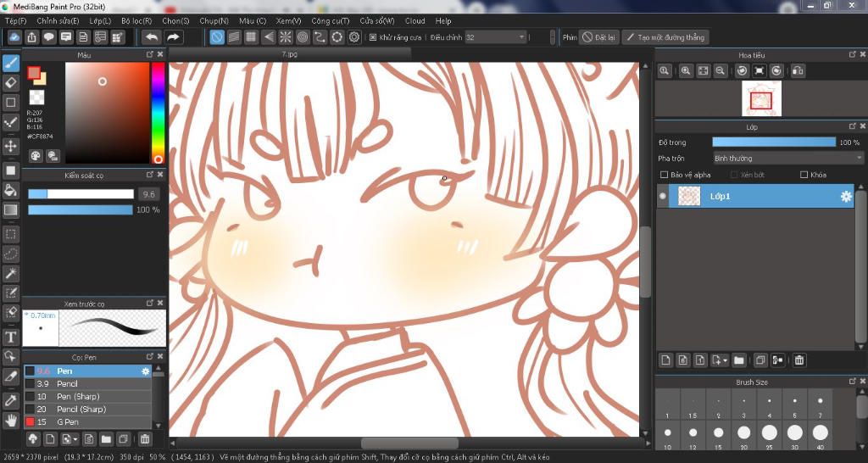Expand the add-brush dropdown in brush panel

tap(75, 440)
